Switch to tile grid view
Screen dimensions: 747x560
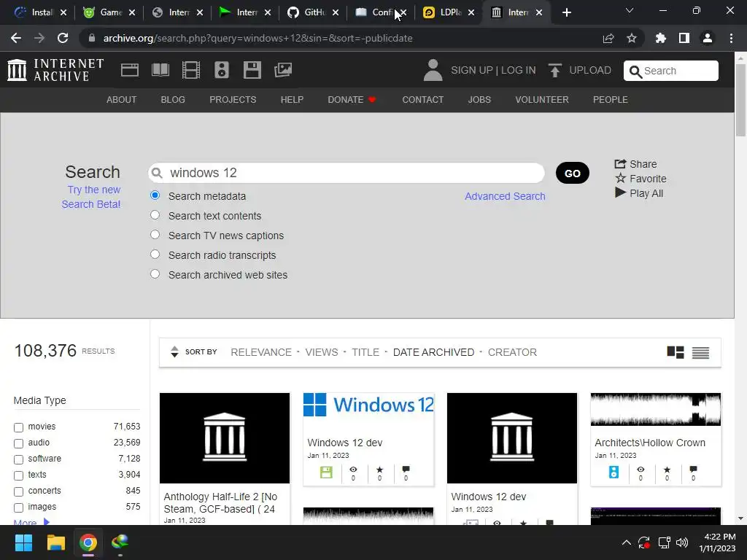tap(675, 352)
